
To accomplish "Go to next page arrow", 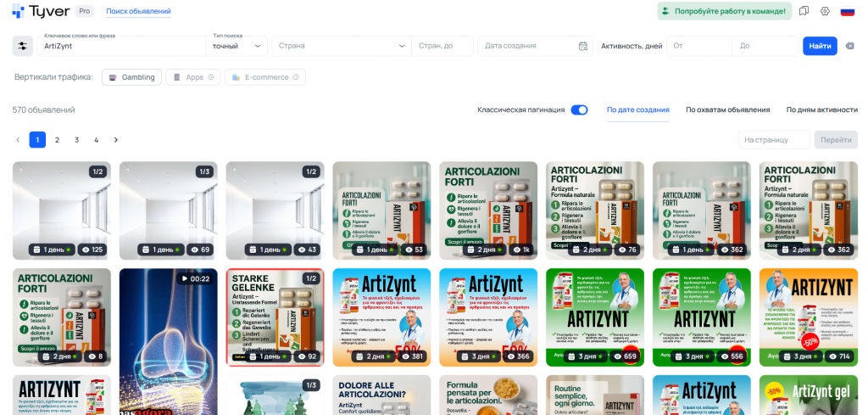I will [115, 140].
